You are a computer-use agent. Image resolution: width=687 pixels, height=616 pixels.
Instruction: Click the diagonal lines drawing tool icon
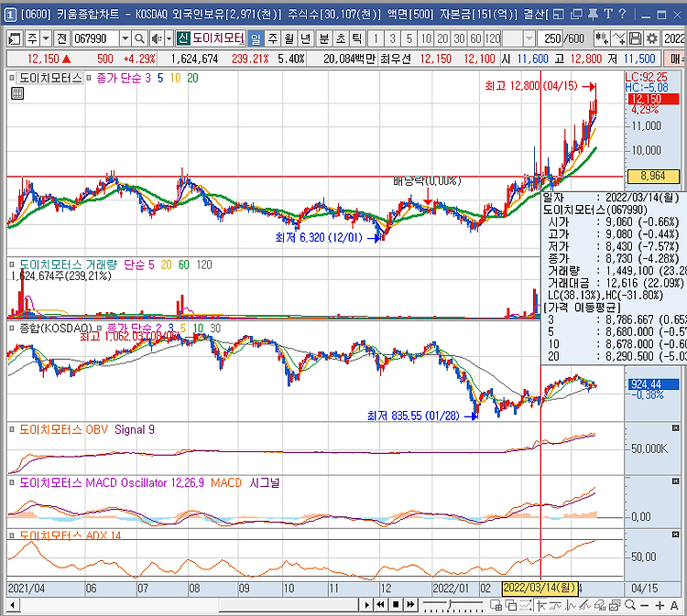[x=585, y=605]
